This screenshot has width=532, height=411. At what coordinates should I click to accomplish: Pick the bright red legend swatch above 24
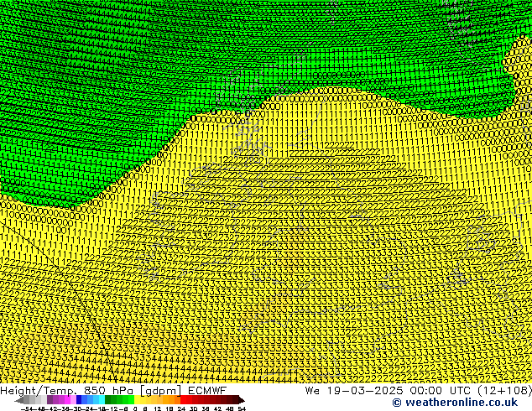click(x=183, y=399)
